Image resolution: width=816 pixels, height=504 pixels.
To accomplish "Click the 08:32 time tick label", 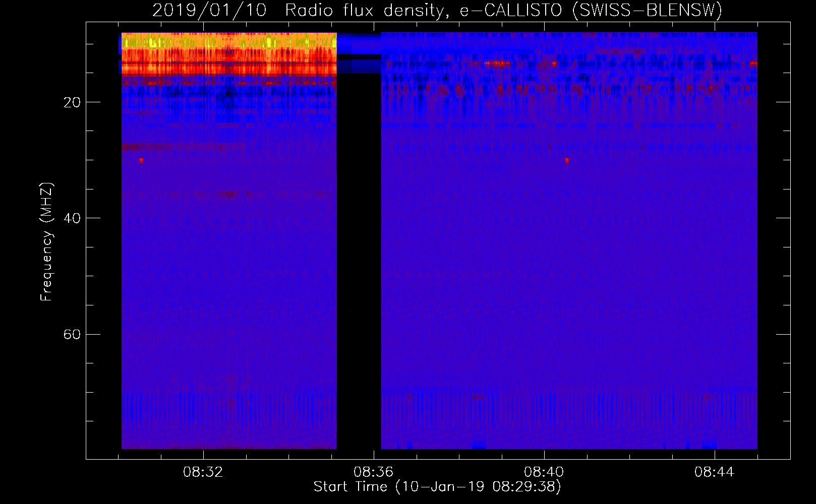I will 203,472.
